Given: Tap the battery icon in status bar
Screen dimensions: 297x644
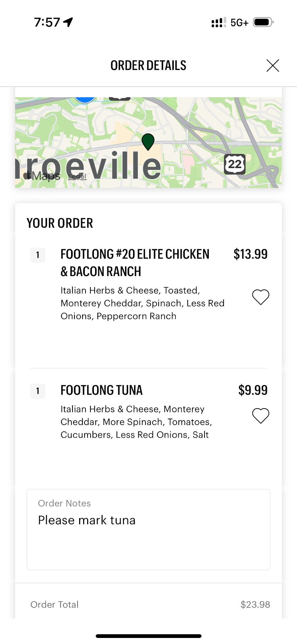Looking at the screenshot, I should coord(263,22).
